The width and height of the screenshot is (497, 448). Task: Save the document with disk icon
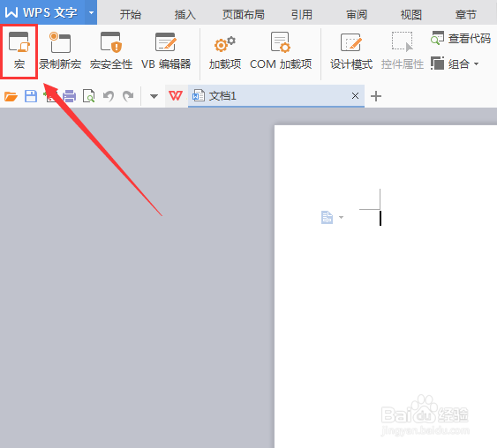click(31, 96)
